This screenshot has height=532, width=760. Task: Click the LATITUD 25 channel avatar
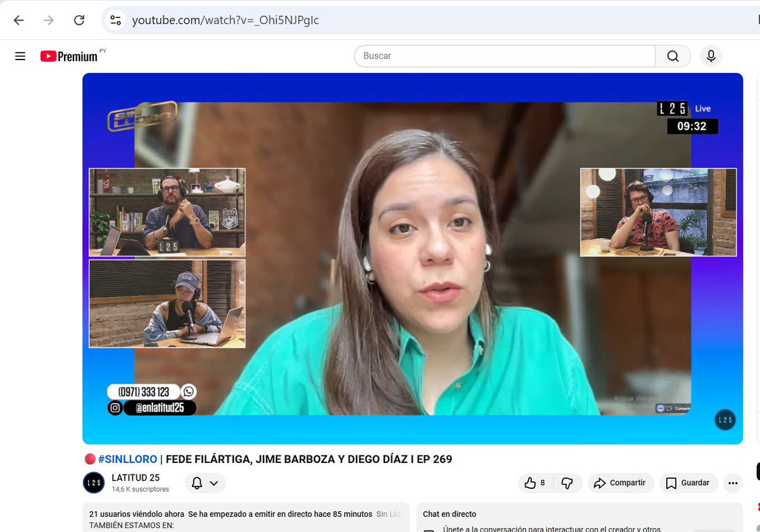94,483
